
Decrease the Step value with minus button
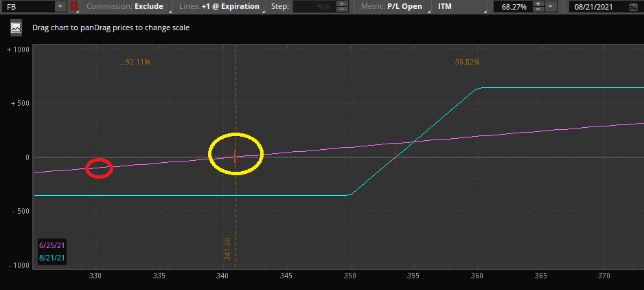[342, 9]
